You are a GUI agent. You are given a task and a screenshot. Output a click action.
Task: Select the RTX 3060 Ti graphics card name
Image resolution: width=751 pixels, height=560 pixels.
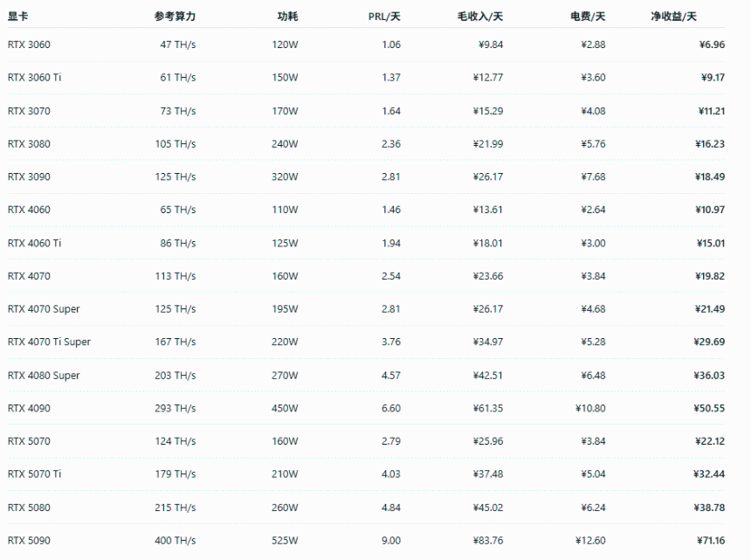pos(34,78)
